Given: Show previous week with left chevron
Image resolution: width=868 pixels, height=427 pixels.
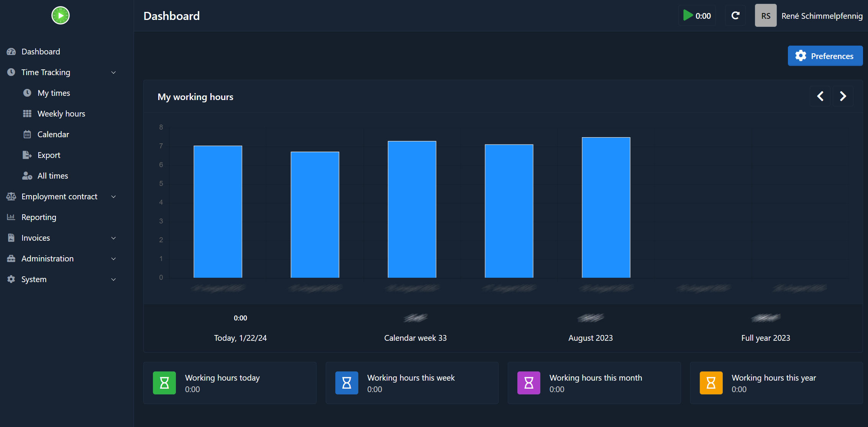Looking at the screenshot, I should point(820,96).
